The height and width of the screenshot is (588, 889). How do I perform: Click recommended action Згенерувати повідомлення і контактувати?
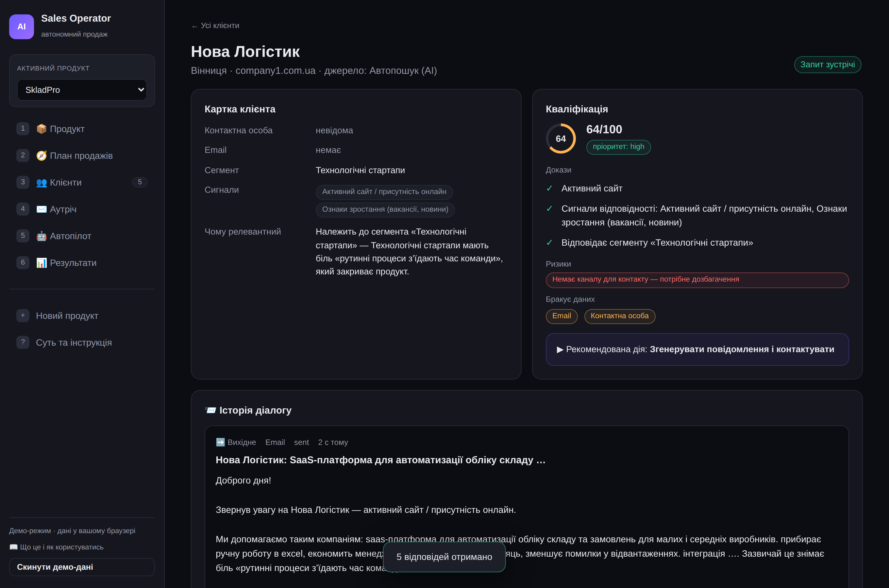click(x=697, y=350)
